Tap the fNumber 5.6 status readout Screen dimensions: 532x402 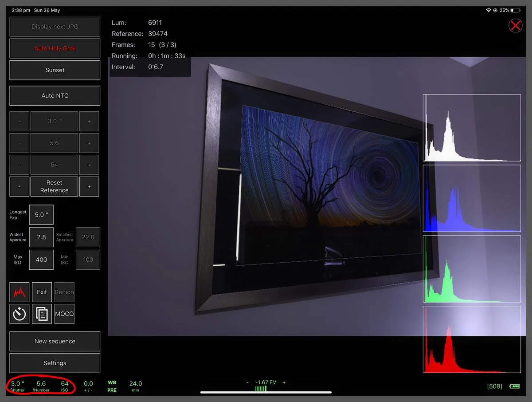41,386
